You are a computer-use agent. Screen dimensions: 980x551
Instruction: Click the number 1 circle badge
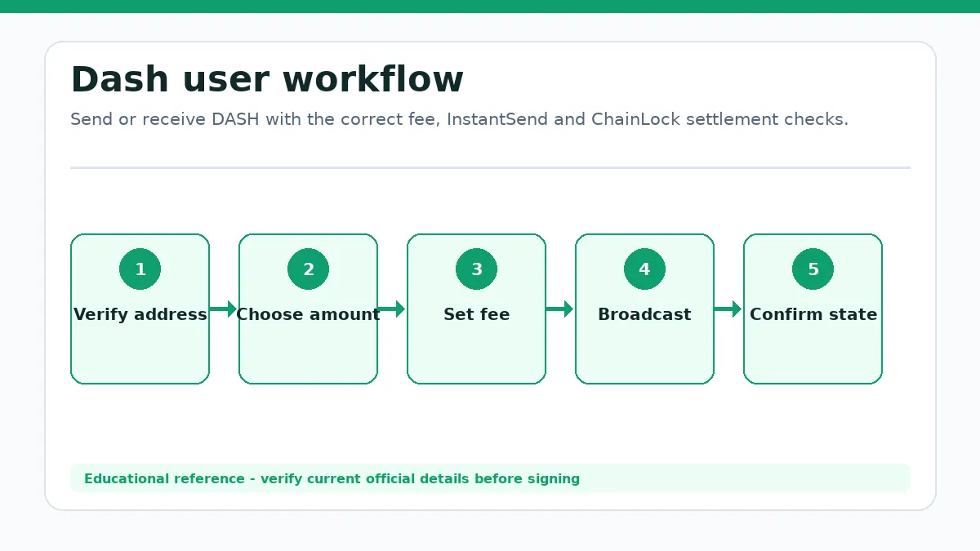140,269
